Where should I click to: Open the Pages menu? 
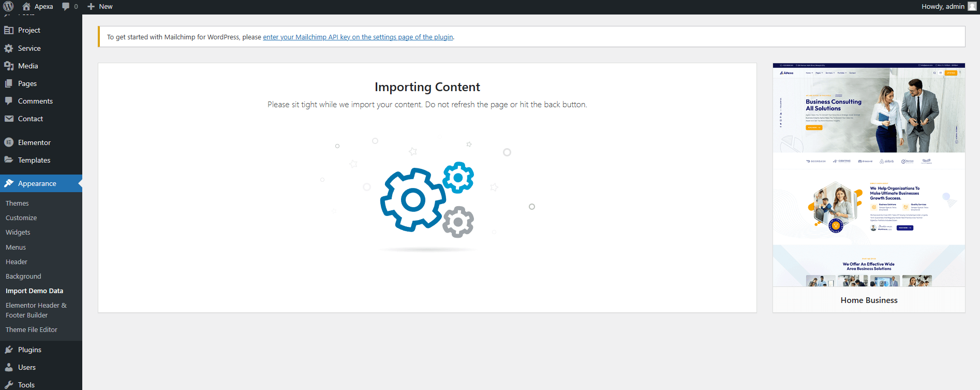point(27,83)
